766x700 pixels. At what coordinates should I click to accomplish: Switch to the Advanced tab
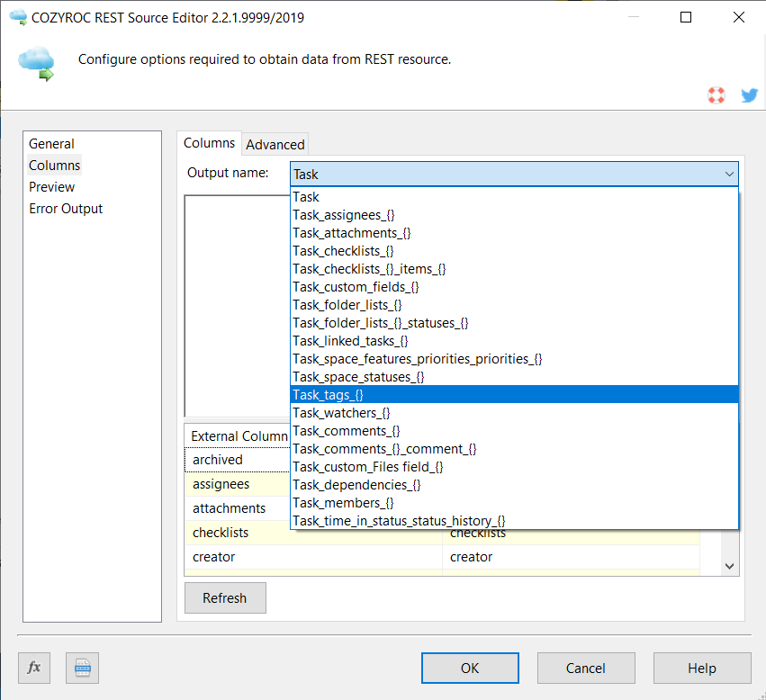pyautogui.click(x=275, y=143)
